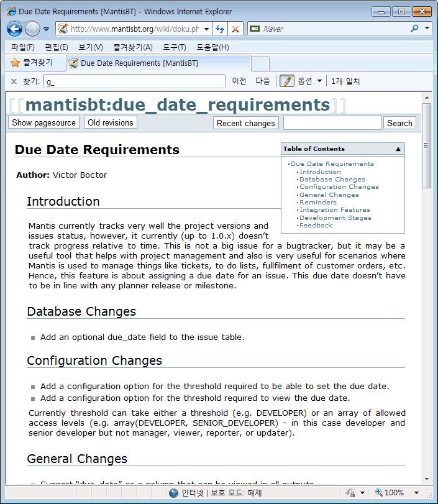Open the 도움말(H) menu
This screenshot has width=438, height=504.
212,47
